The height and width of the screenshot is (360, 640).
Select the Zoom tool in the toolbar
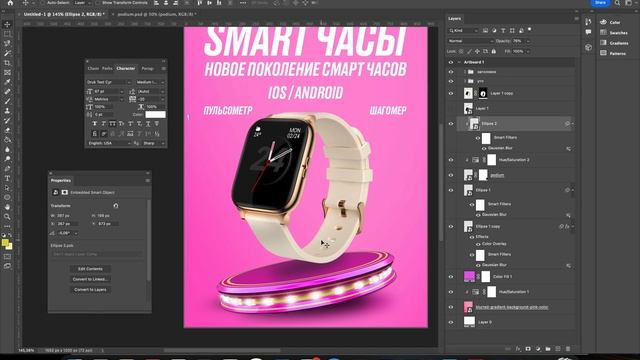coord(7,217)
